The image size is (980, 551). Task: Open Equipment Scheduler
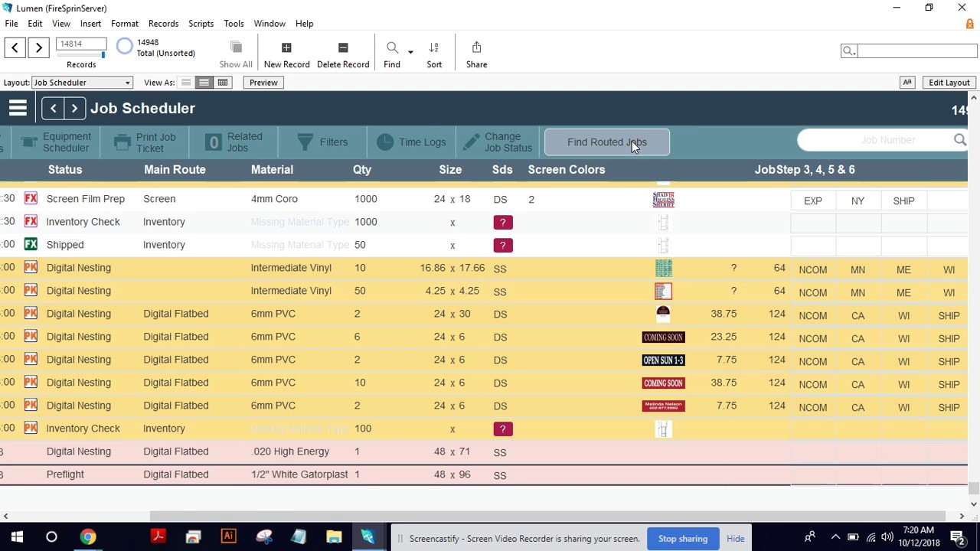tap(57, 142)
